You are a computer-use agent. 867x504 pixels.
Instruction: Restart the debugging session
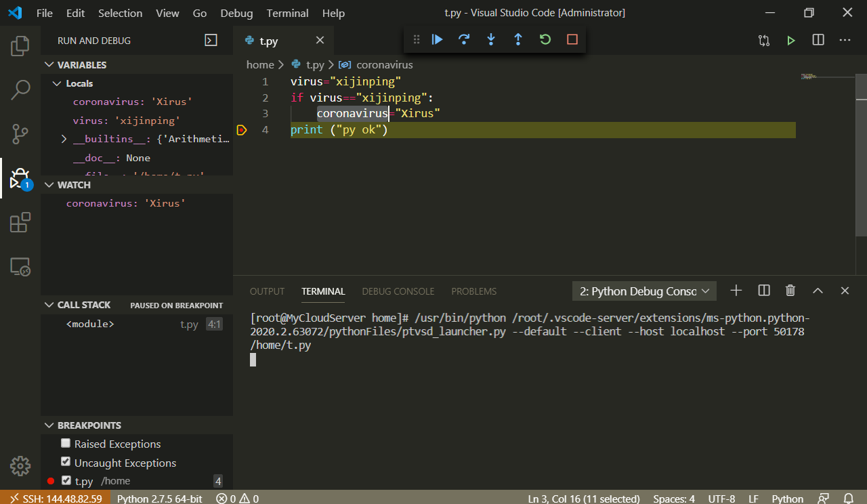(x=545, y=40)
